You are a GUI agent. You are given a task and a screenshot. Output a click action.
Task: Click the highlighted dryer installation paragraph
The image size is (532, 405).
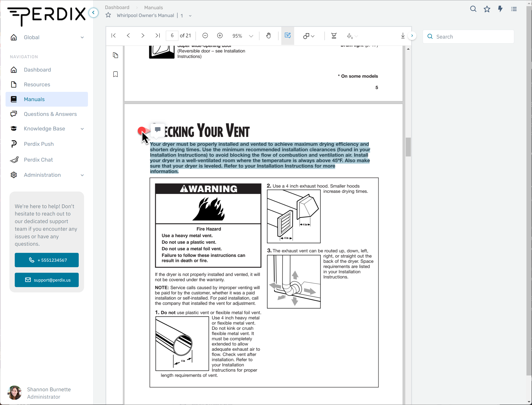260,158
